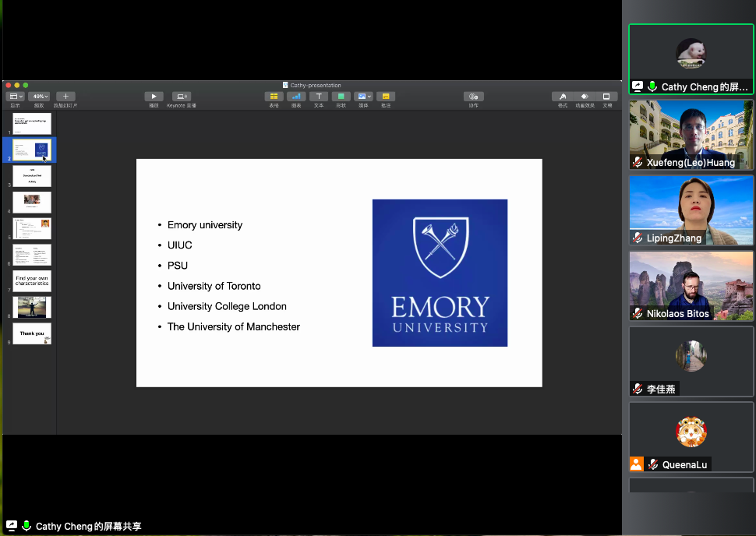Click screen share icon in bottom-left share label
The width and height of the screenshot is (756, 536).
[x=11, y=526]
